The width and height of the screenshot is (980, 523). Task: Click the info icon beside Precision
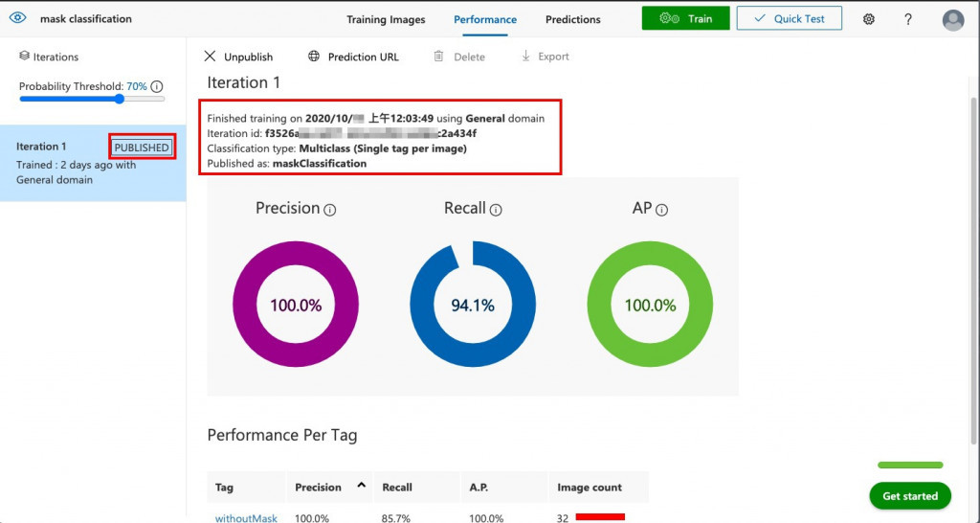tap(330, 210)
